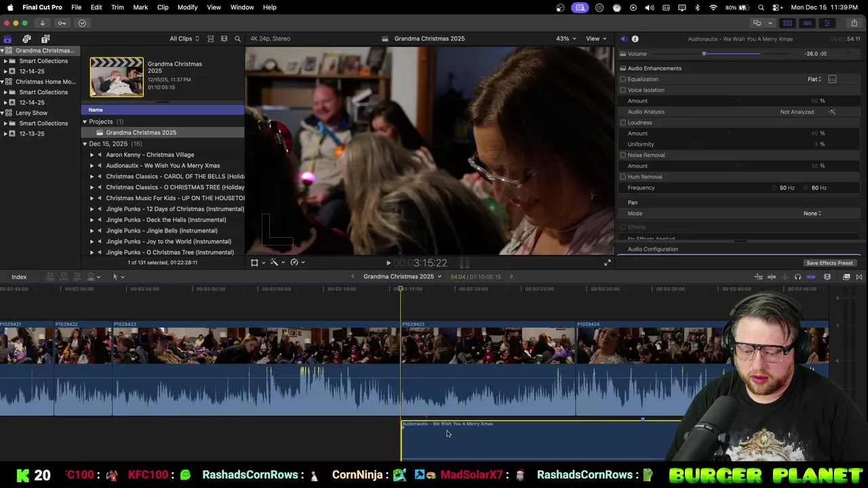Open the All Clips filter dropdown
Image resolution: width=868 pixels, height=488 pixels.
click(x=184, y=39)
